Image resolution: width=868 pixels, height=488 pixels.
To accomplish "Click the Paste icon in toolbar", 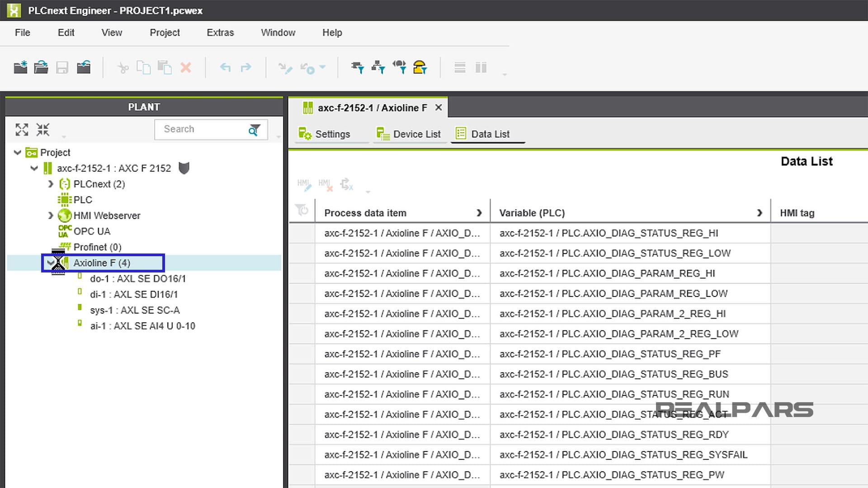I will pyautogui.click(x=165, y=67).
